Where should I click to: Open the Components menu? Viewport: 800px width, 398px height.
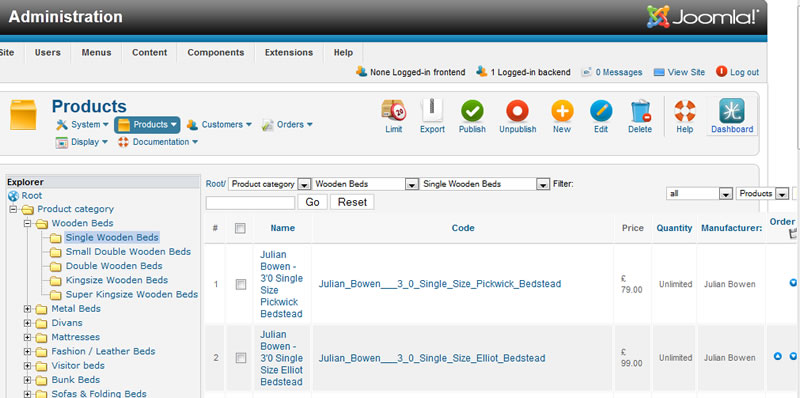(x=216, y=53)
